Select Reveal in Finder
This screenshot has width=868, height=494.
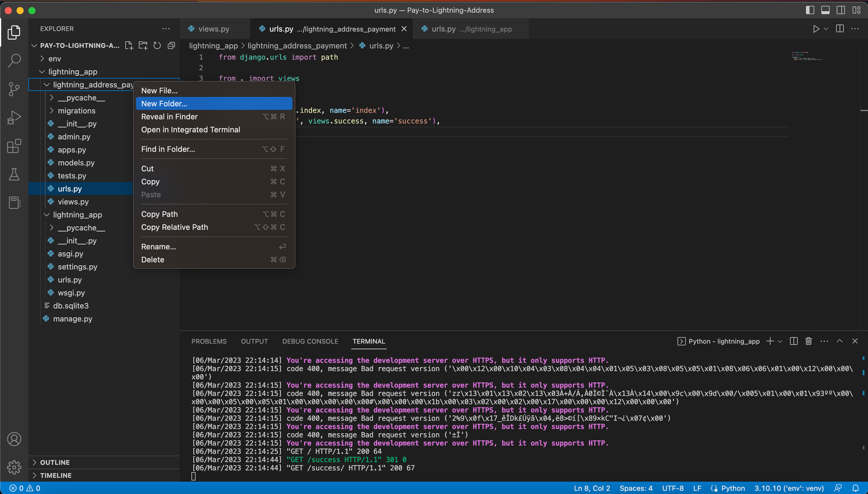pos(214,116)
